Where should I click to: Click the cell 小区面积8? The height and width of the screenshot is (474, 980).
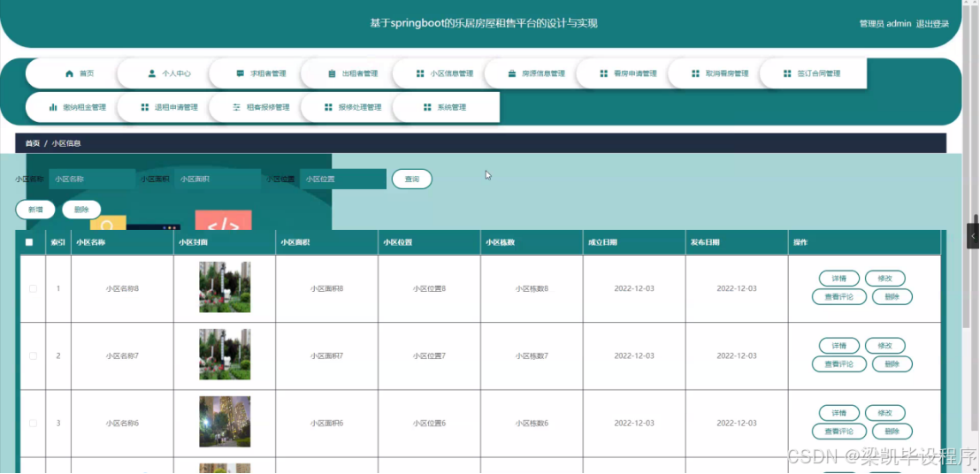[327, 288]
